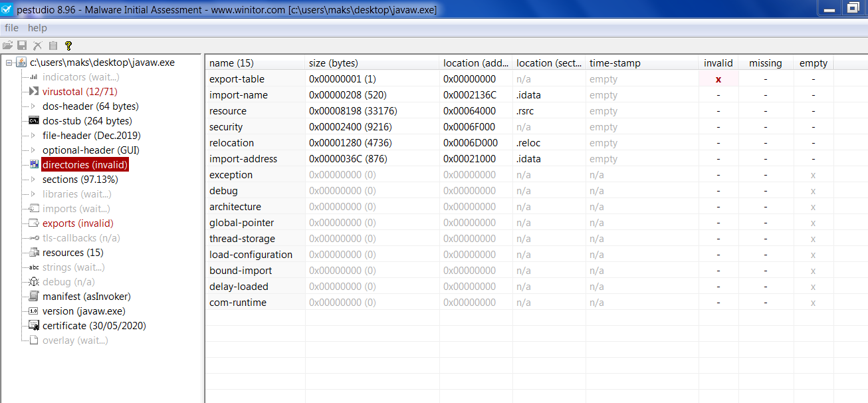Select the resource row name

pos(228,111)
